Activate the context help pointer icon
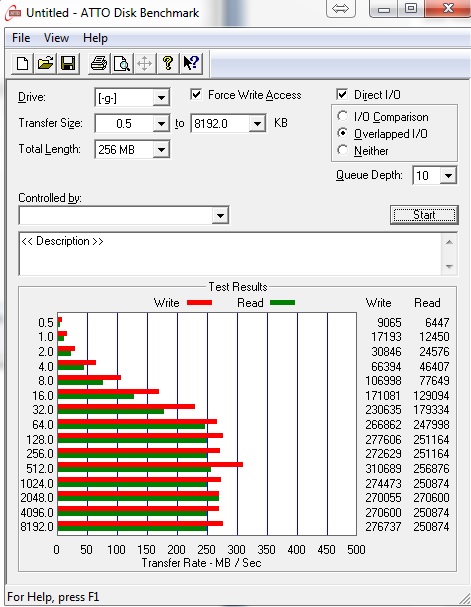 coord(191,63)
